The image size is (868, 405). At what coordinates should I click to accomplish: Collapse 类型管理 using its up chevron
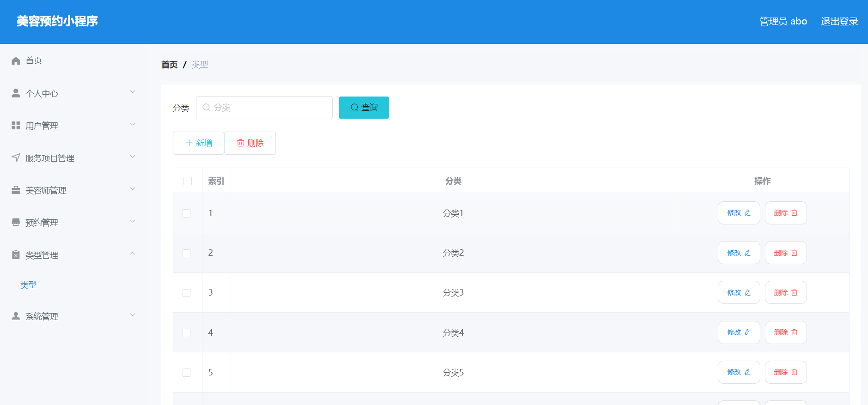133,254
